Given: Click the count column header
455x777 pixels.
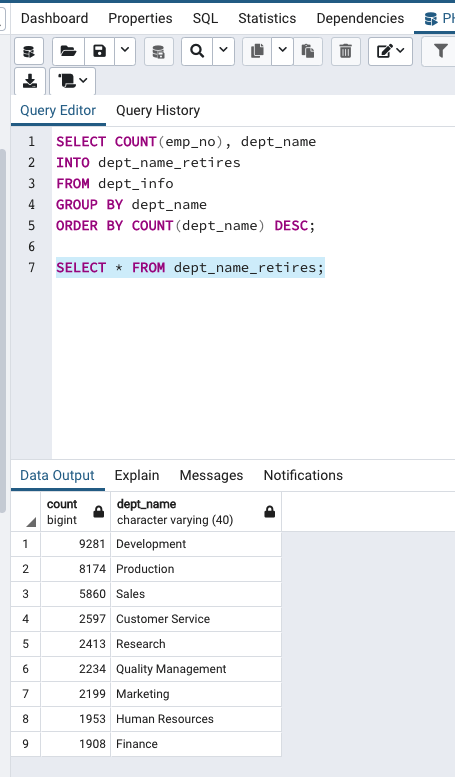Looking at the screenshot, I should tap(75, 512).
